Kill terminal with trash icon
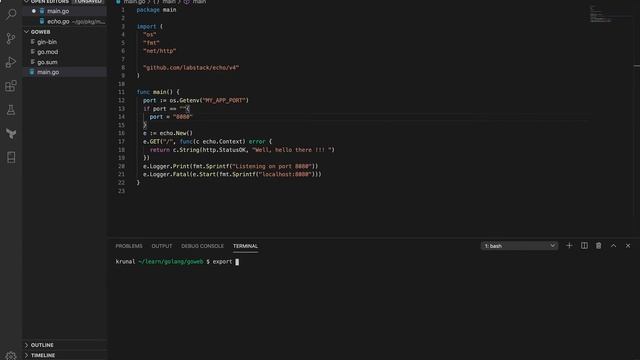Viewport: 640px width, 360px height. tap(598, 246)
